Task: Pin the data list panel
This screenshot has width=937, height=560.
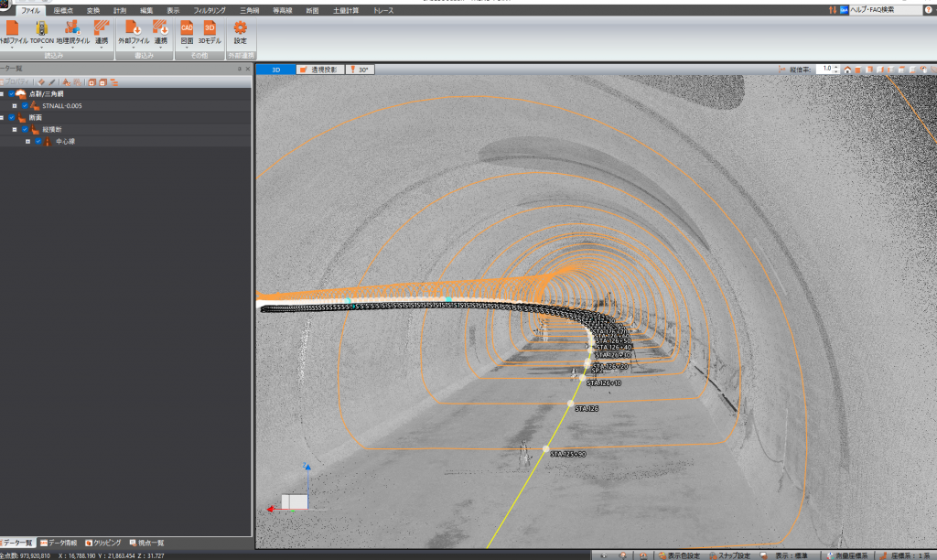Action: (239, 69)
